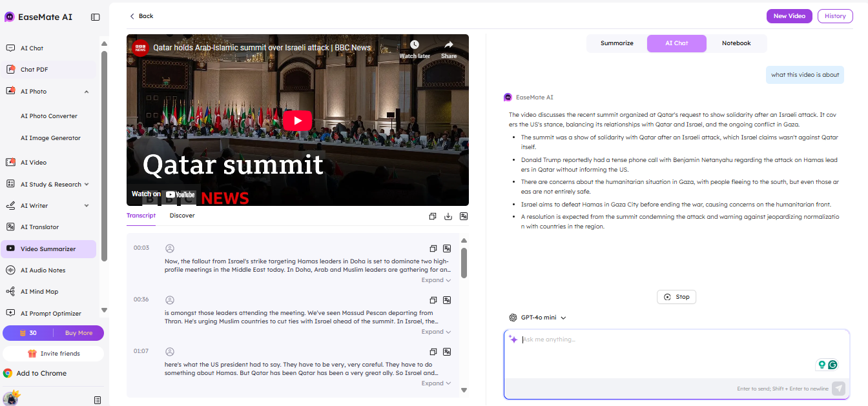Open AI Photo Converter
The width and height of the screenshot is (868, 406).
[49, 116]
